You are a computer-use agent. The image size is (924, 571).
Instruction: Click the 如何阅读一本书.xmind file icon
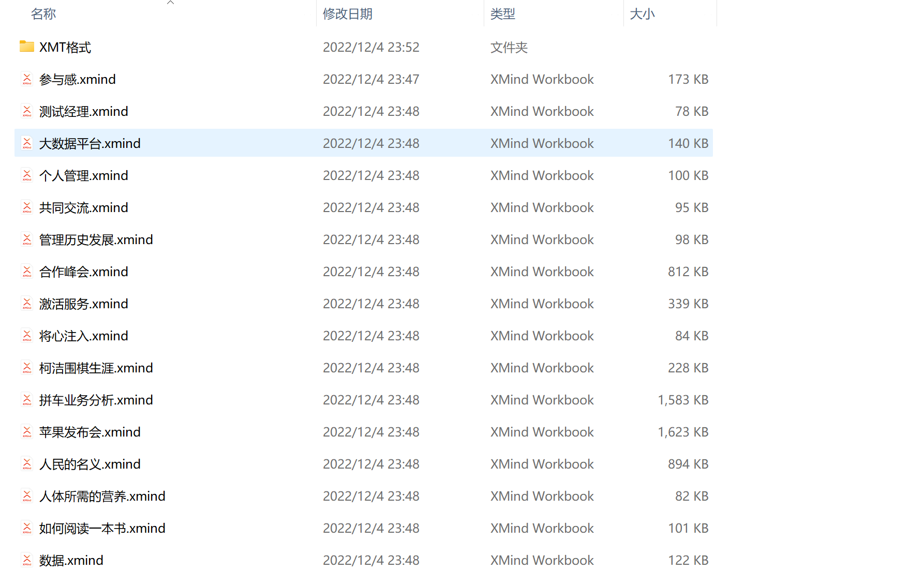coord(27,528)
